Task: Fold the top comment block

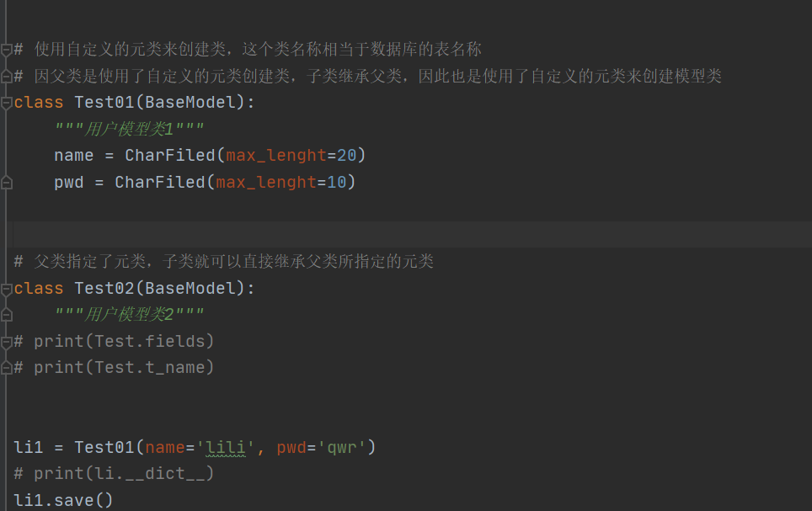Action: [7, 49]
